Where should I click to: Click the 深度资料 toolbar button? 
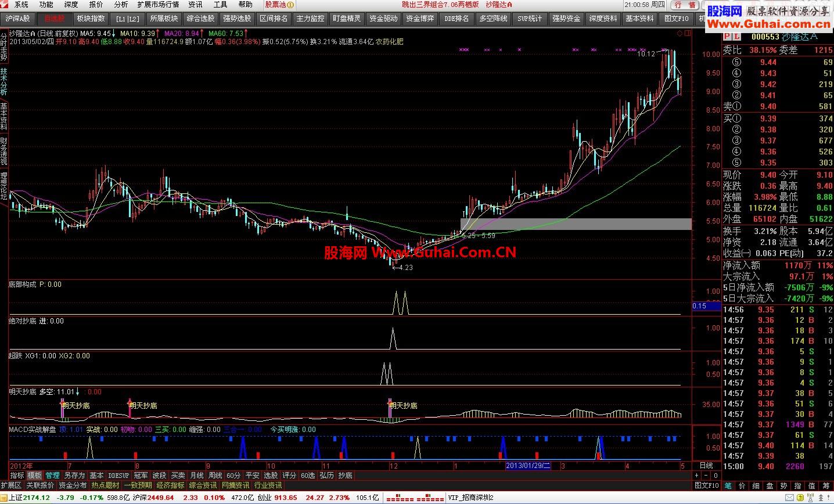point(603,19)
